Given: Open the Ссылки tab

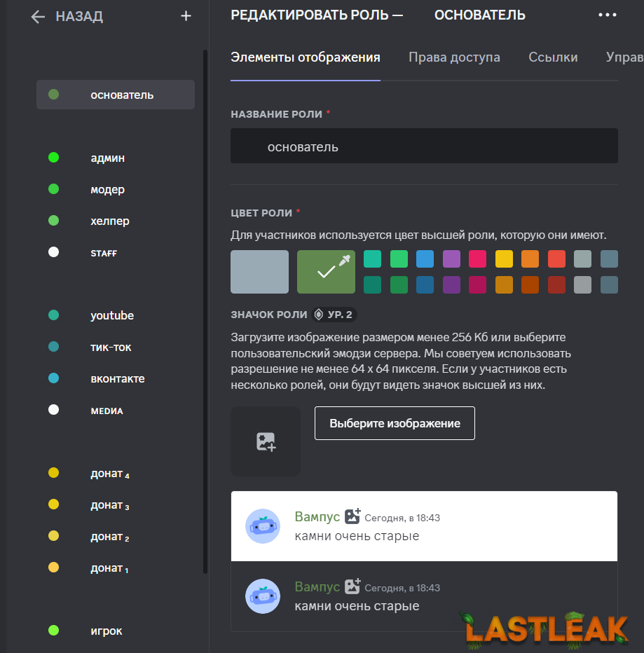Looking at the screenshot, I should pos(553,57).
